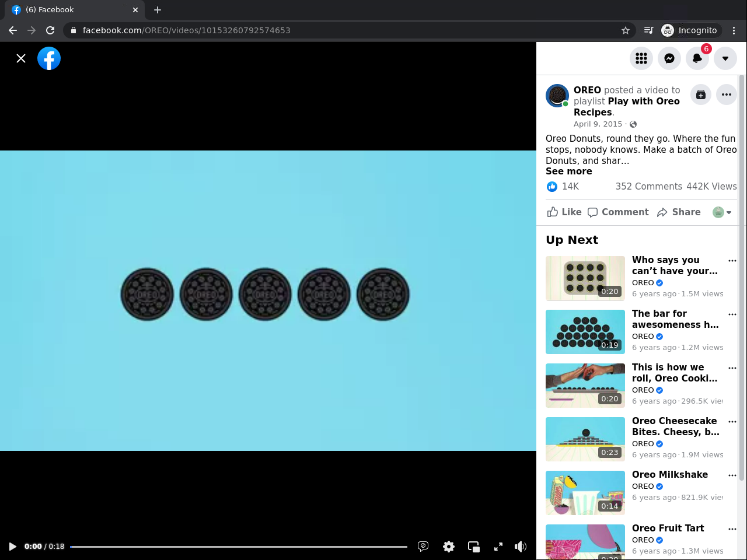Viewport: 747px width, 560px height.
Task: Open 'This is how we roll' thumbnail
Action: [585, 386]
